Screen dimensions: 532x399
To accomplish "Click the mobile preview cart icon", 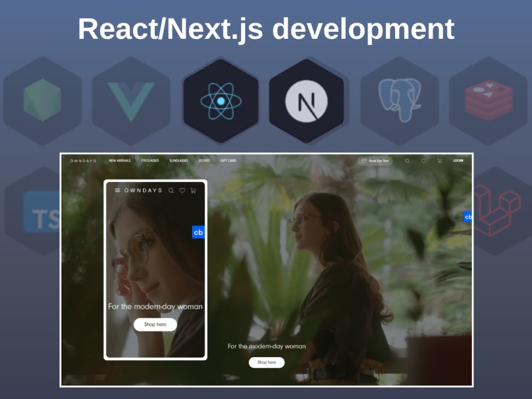I will pyautogui.click(x=194, y=190).
